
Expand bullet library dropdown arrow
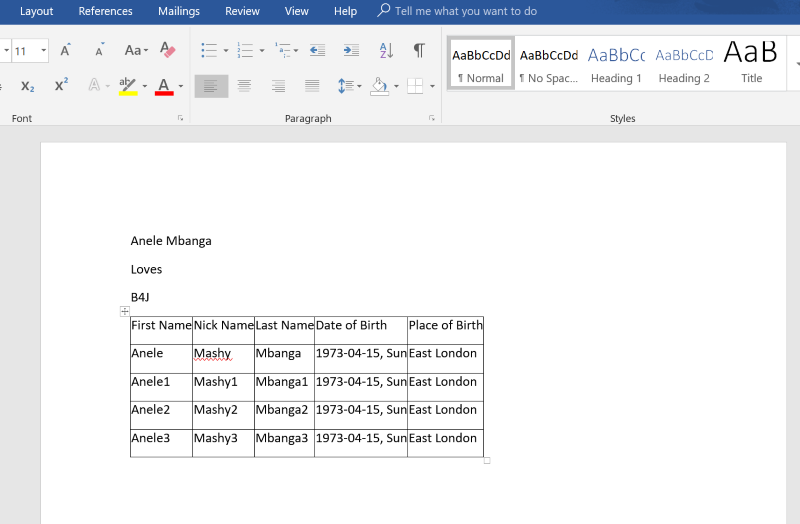[226, 51]
